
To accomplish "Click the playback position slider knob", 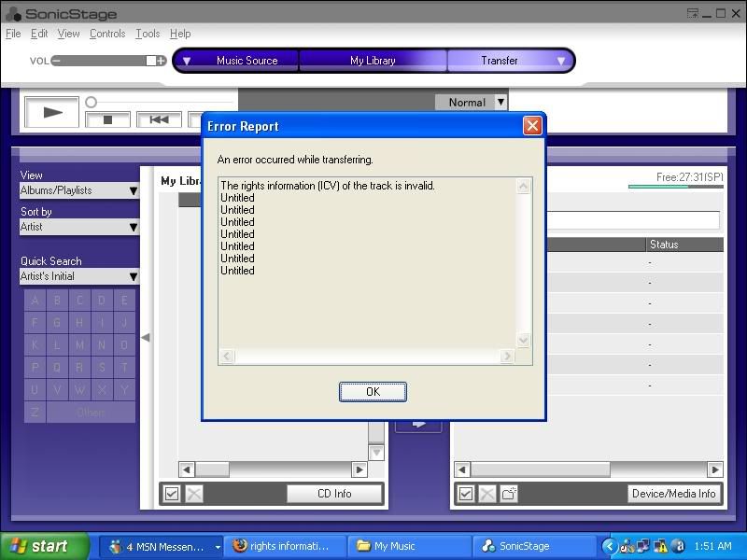I will coord(91,102).
